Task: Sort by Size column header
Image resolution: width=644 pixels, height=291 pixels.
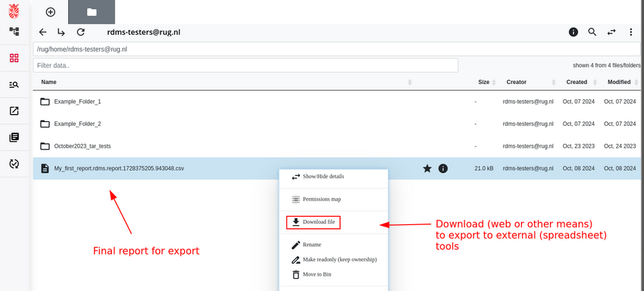Action: pyautogui.click(x=484, y=82)
